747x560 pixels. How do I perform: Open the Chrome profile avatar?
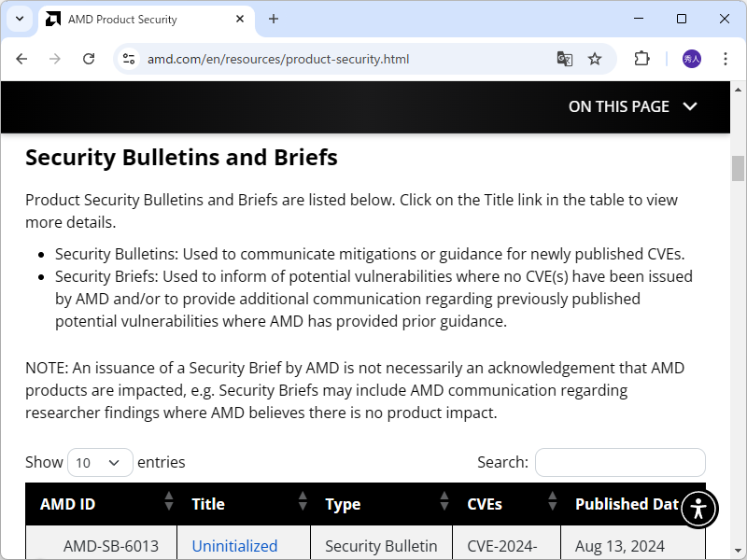pyautogui.click(x=692, y=59)
